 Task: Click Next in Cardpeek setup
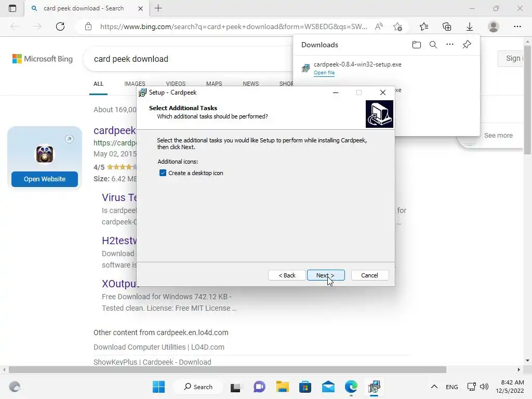click(x=326, y=275)
